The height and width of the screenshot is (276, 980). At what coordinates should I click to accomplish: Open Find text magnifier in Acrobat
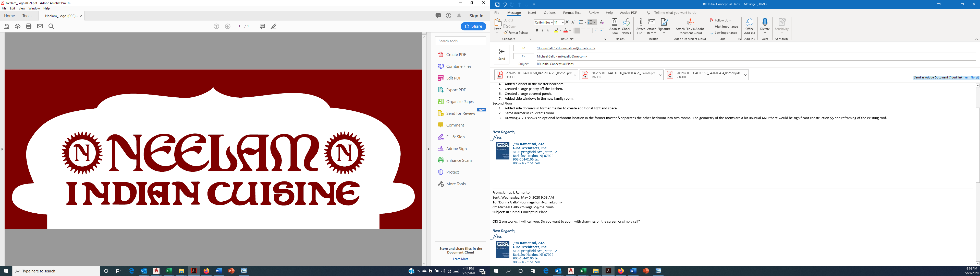(51, 26)
